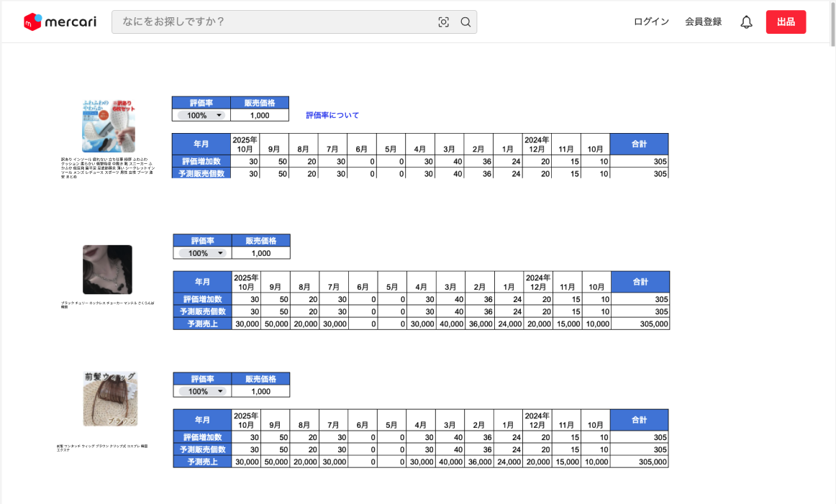836x504 pixels.
Task: Open the ログイン login link
Action: (651, 22)
